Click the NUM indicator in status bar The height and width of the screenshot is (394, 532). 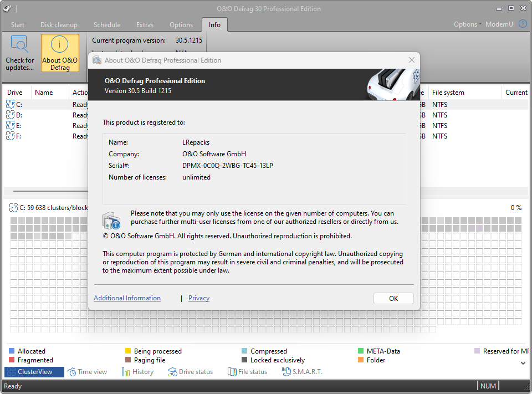tap(488, 386)
